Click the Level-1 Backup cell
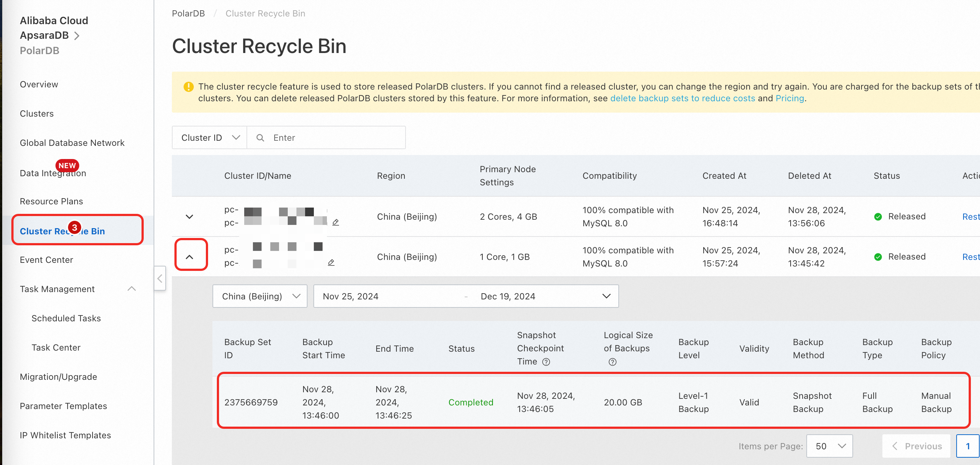The height and width of the screenshot is (465, 980). coord(694,402)
